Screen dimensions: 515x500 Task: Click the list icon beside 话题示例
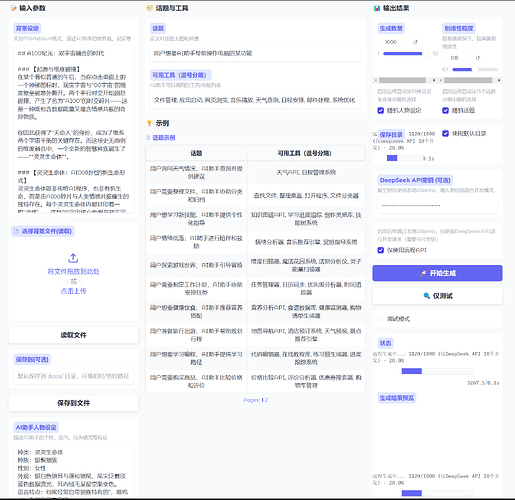pos(148,138)
